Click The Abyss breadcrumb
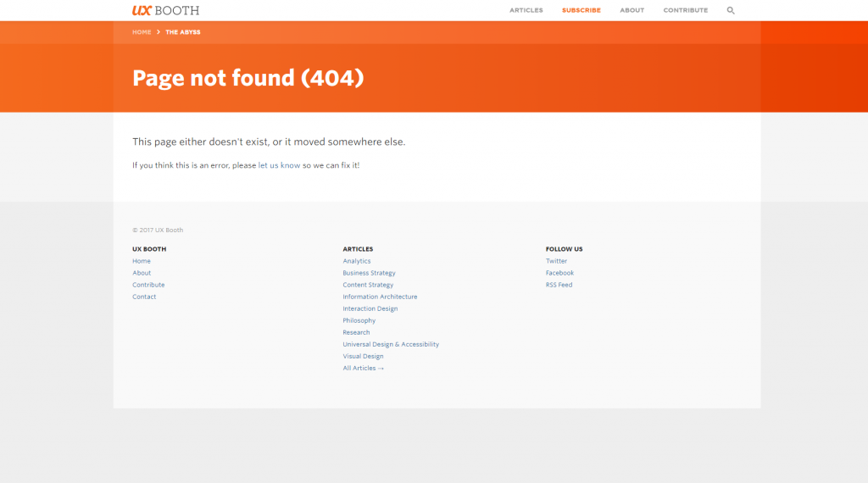Image resolution: width=868 pixels, height=483 pixels. click(x=183, y=32)
